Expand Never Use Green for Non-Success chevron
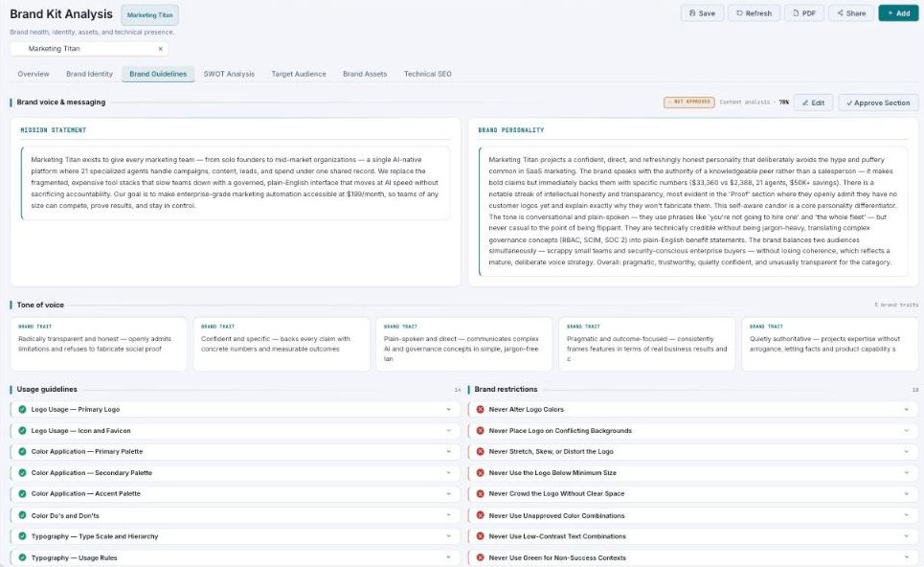Screen dimensions: 924x567 click(907, 557)
